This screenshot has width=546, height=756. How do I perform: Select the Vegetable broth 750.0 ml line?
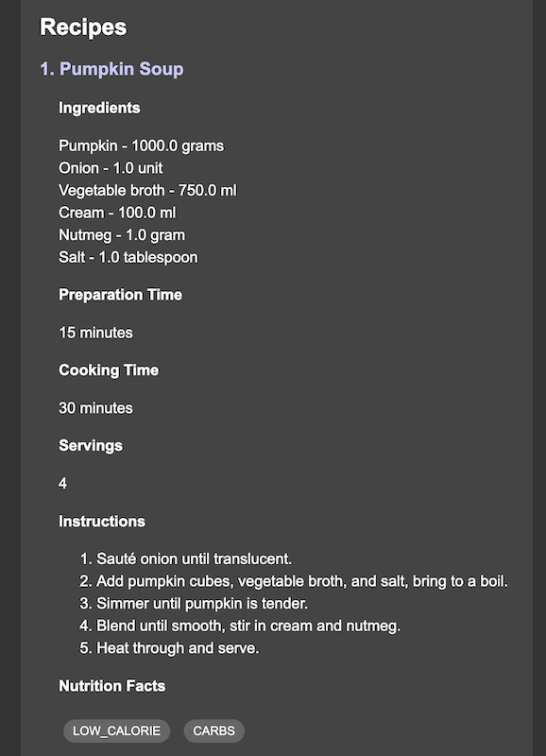click(x=147, y=191)
